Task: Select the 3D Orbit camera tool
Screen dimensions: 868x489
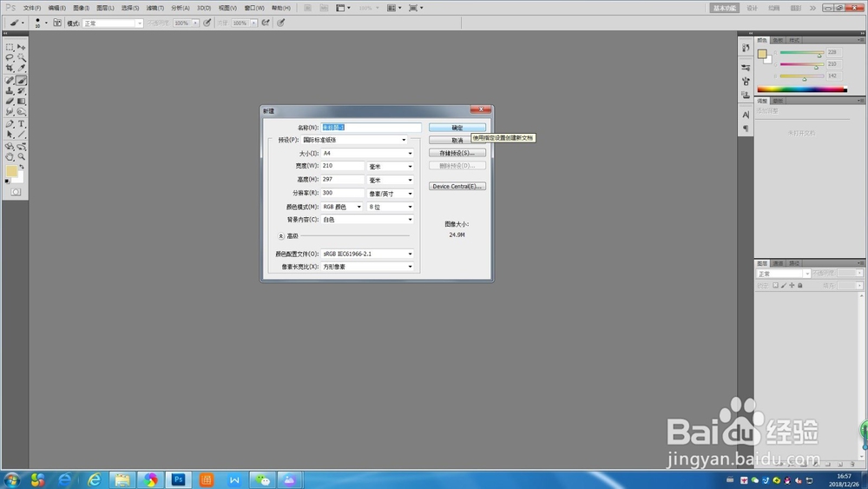Action: coord(21,147)
